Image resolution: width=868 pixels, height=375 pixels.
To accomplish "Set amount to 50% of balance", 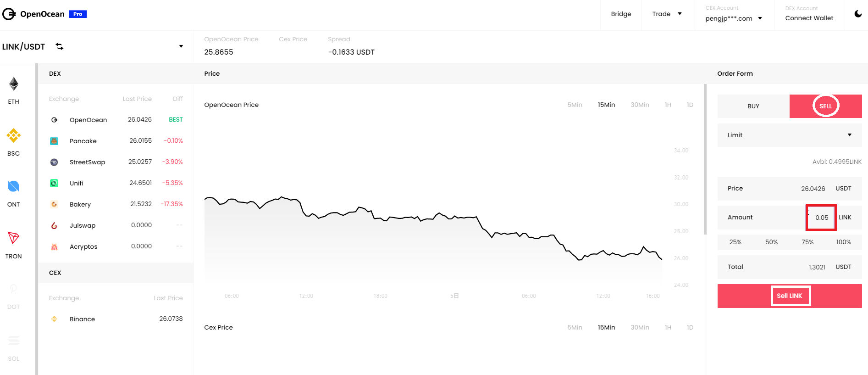I will 771,242.
